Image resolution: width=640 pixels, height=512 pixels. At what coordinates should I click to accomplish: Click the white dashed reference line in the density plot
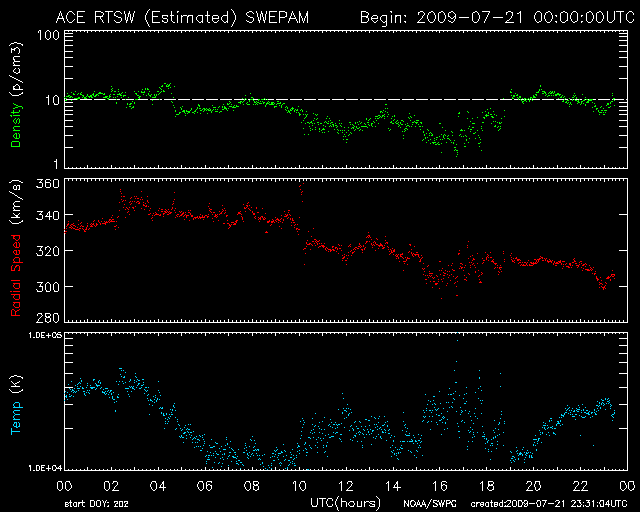click(346, 99)
